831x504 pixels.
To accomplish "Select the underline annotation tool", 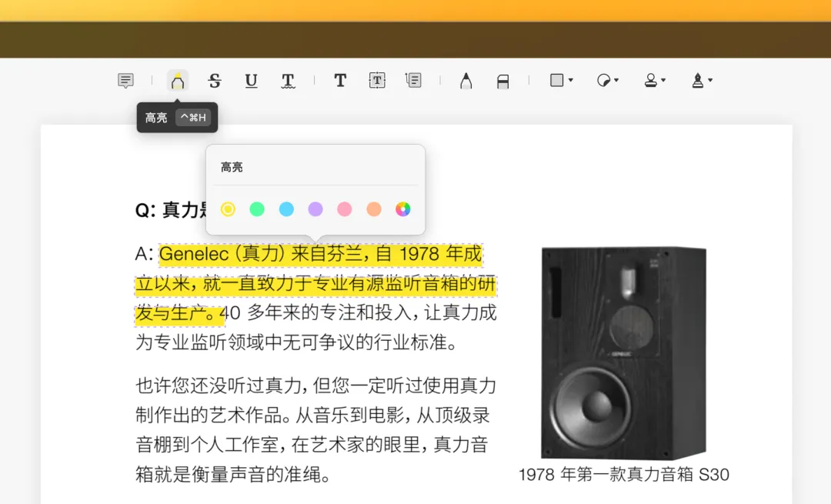I will [x=251, y=81].
